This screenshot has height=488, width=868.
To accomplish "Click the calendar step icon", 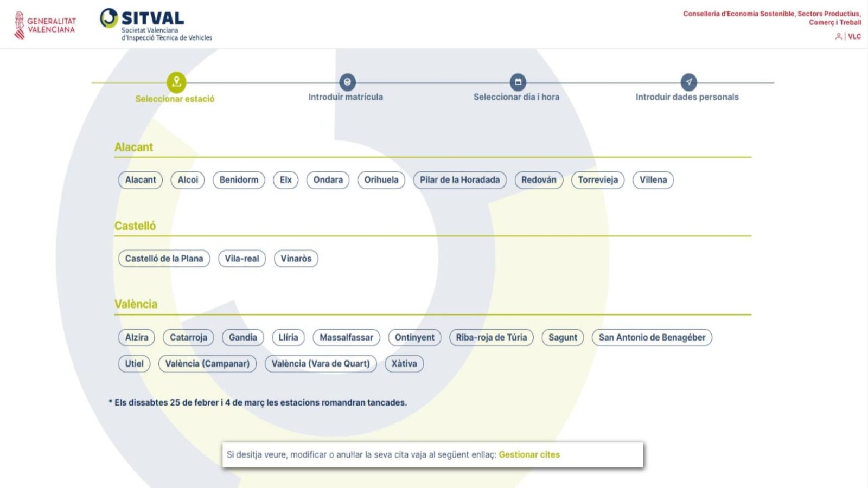I will pyautogui.click(x=518, y=82).
